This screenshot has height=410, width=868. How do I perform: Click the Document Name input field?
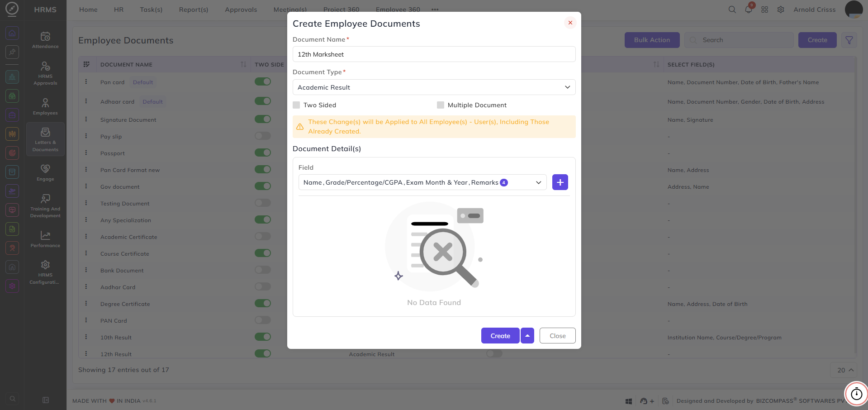434,54
